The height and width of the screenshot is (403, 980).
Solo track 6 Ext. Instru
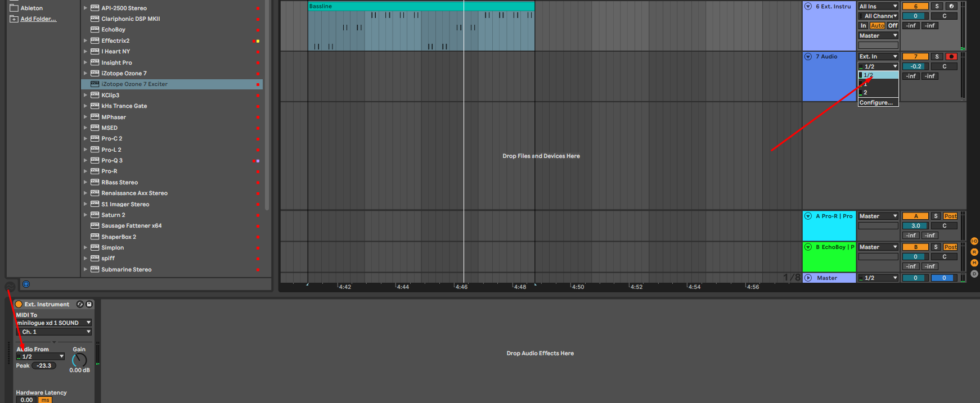937,7
